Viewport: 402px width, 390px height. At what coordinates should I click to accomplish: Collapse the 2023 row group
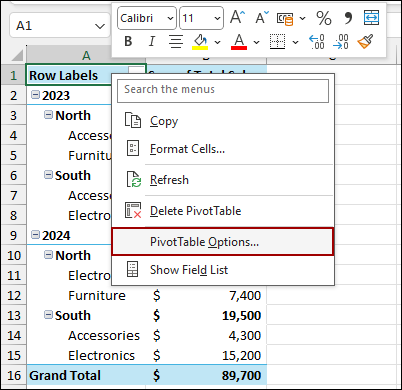click(35, 95)
